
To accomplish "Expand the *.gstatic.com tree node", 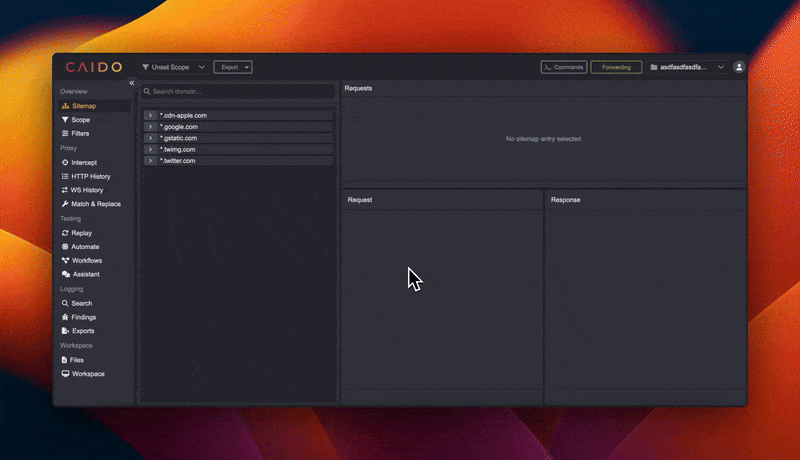I will [151, 138].
